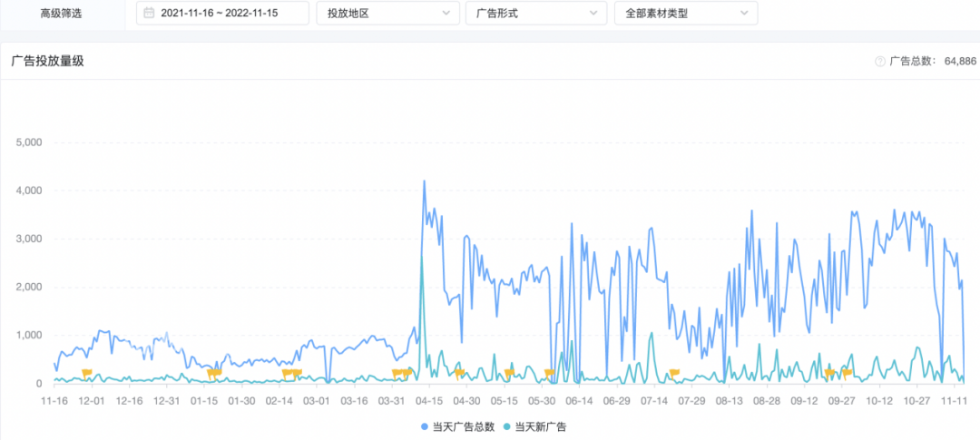Click the yellow flag between 07-14 and 07-29
Viewport: 980px width, 440px height.
pyautogui.click(x=674, y=374)
